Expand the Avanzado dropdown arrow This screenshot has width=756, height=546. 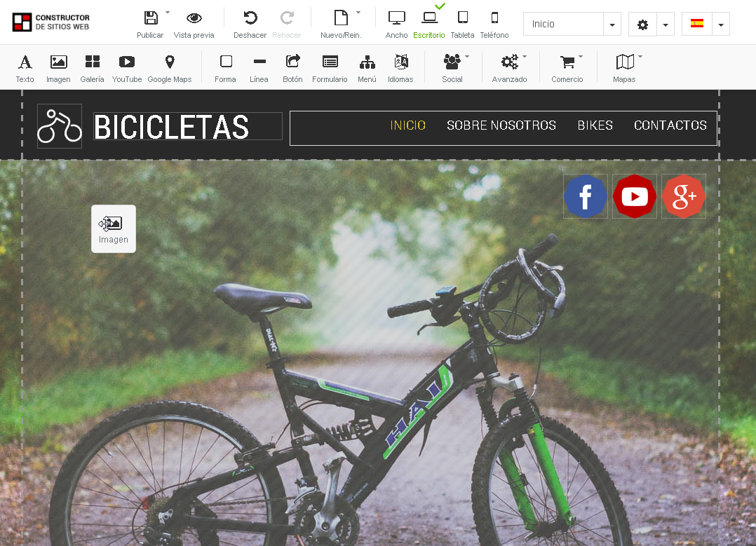click(525, 57)
